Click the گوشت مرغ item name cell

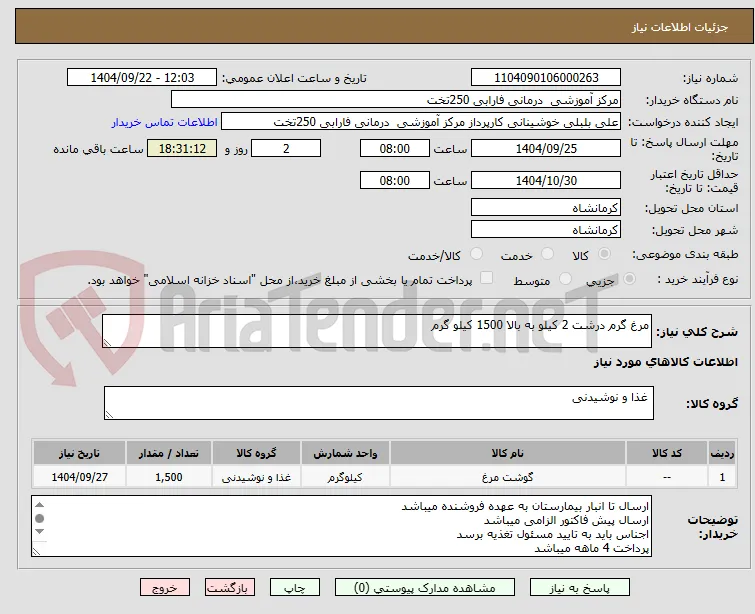click(x=508, y=477)
